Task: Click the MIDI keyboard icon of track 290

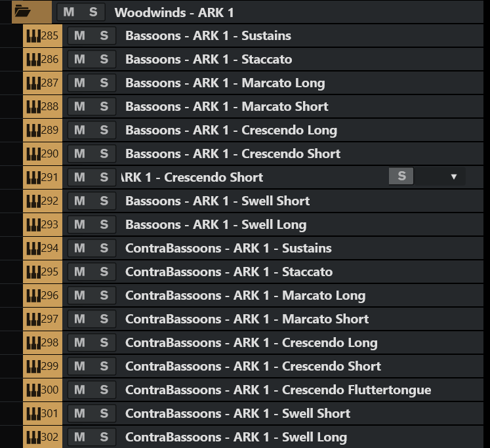Action: 33,153
